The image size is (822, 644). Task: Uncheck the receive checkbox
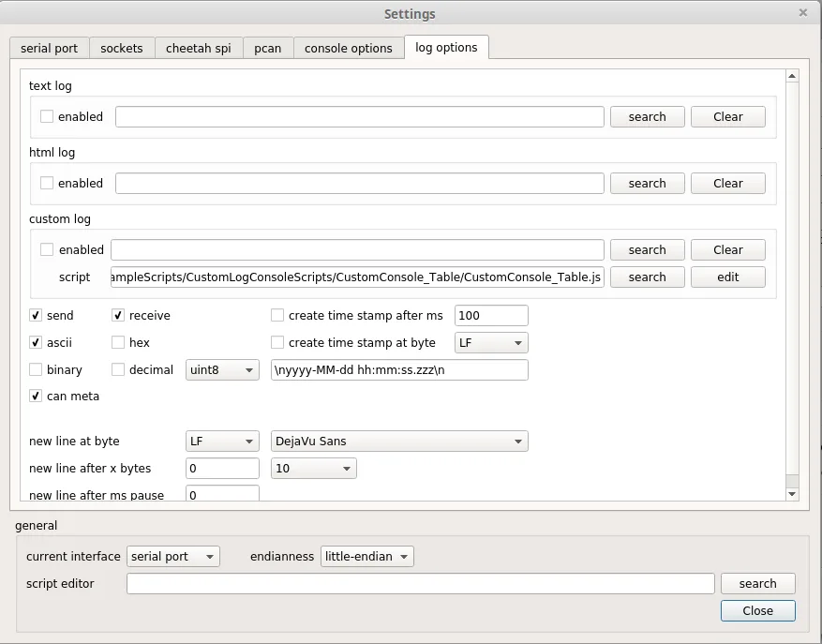click(118, 315)
